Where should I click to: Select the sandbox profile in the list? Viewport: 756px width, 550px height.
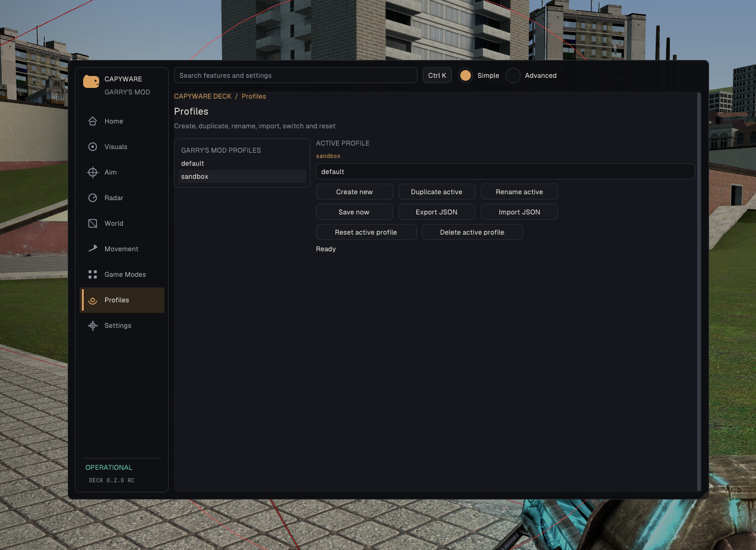tap(242, 176)
